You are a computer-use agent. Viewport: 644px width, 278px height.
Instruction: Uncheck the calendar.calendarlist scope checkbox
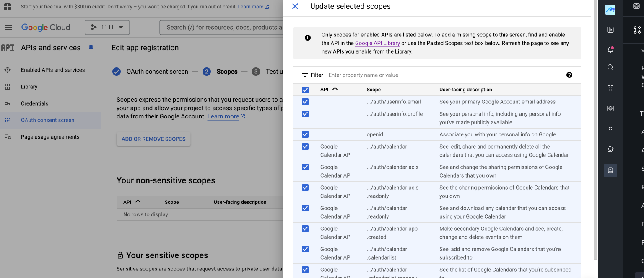305,249
